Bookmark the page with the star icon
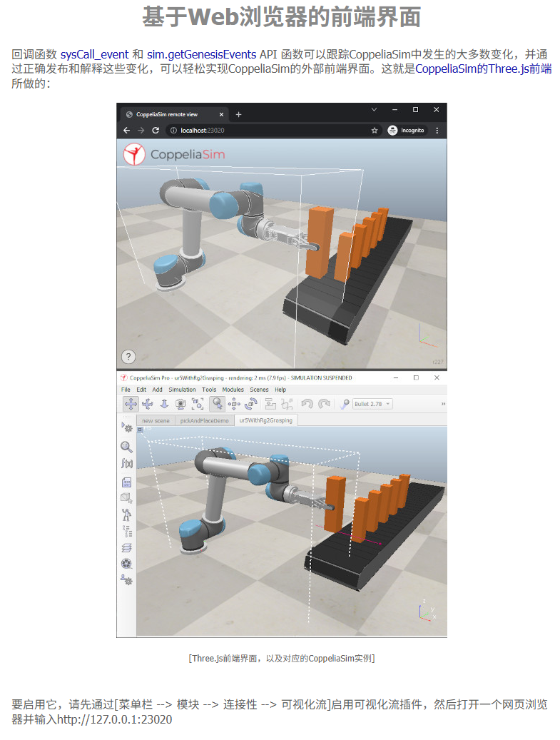The height and width of the screenshot is (740, 560). pyautogui.click(x=375, y=131)
